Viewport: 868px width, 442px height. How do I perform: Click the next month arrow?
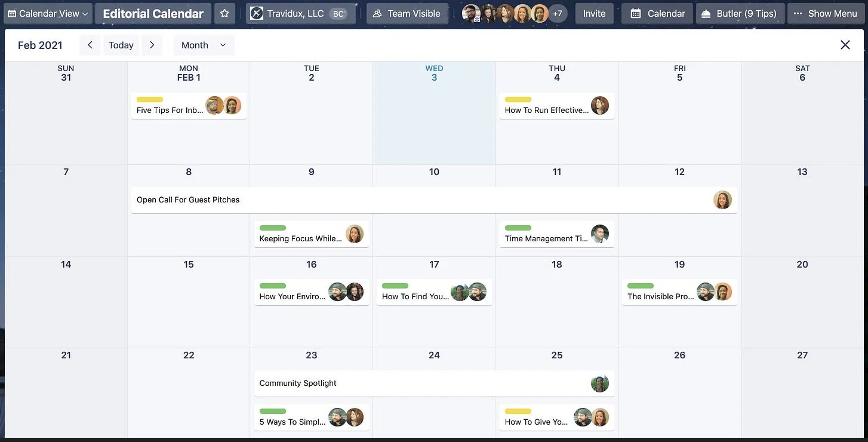152,45
